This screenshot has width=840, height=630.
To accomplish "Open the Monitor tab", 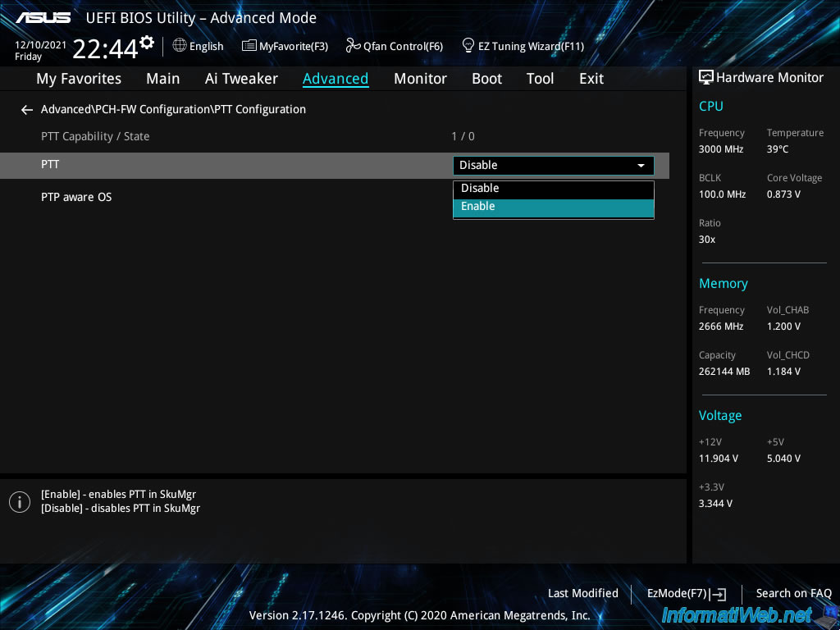I will coord(420,79).
